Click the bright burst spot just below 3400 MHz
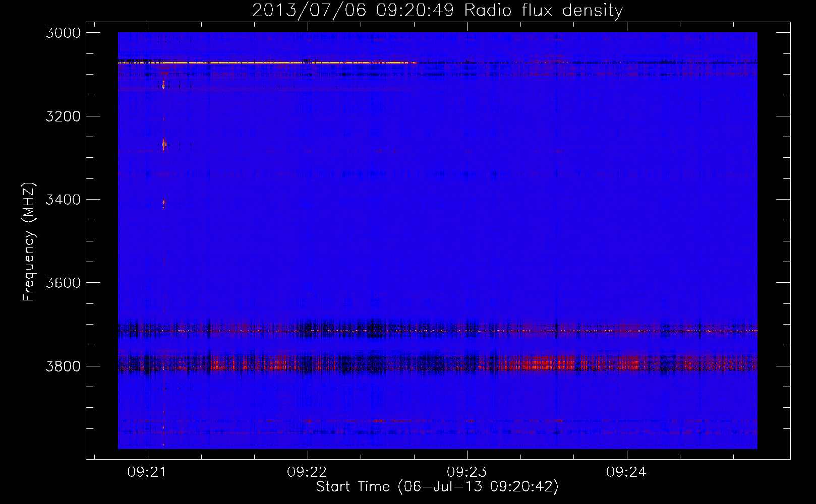The width and height of the screenshot is (816, 504). click(163, 204)
